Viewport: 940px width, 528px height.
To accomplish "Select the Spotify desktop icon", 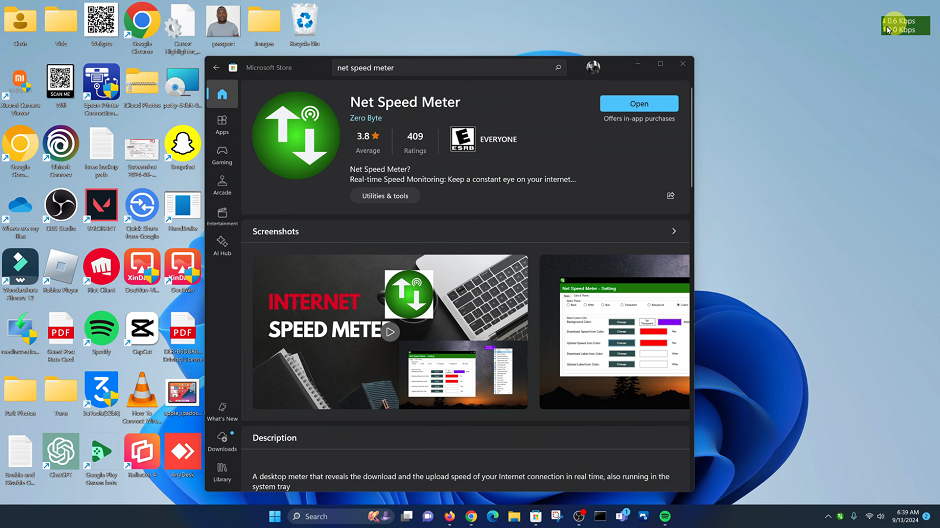I will click(x=101, y=333).
